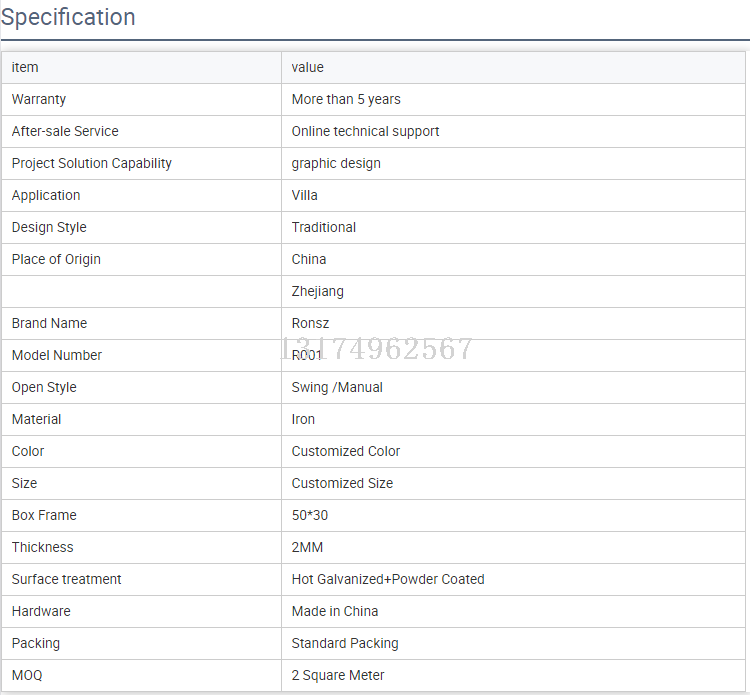Click the 'Customized Color' value
Screen dimensions: 750x695
pyautogui.click(x=346, y=451)
